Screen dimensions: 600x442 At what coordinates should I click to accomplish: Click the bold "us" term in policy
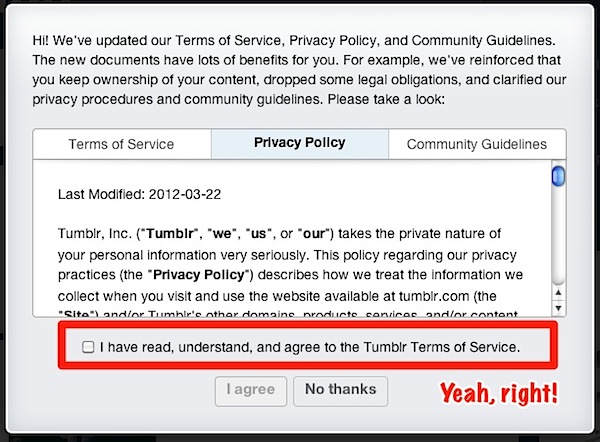(x=258, y=233)
